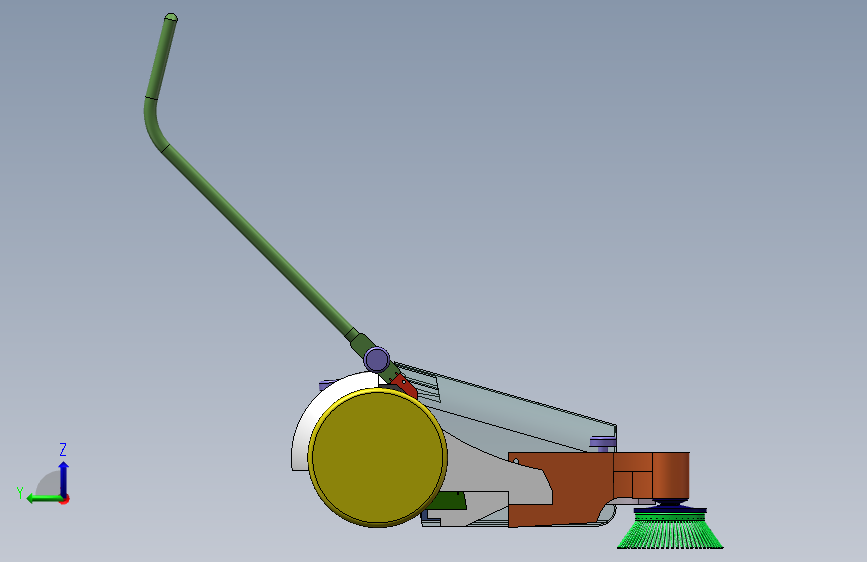
Task: Pick the rounded tip of the handle
Action: click(x=171, y=18)
